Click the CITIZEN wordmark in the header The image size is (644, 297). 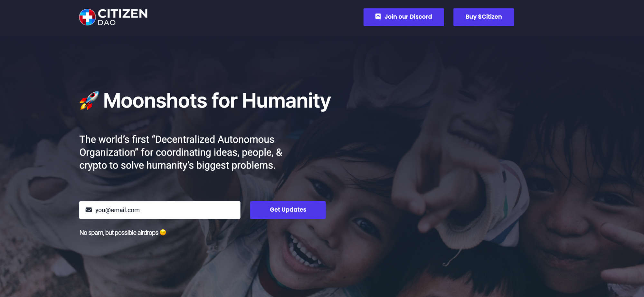click(123, 14)
